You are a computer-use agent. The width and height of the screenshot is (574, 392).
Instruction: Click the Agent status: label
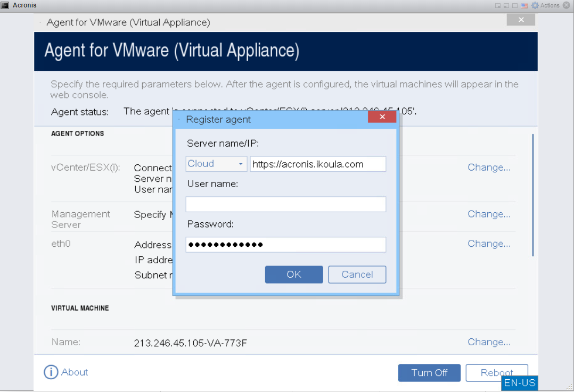80,112
